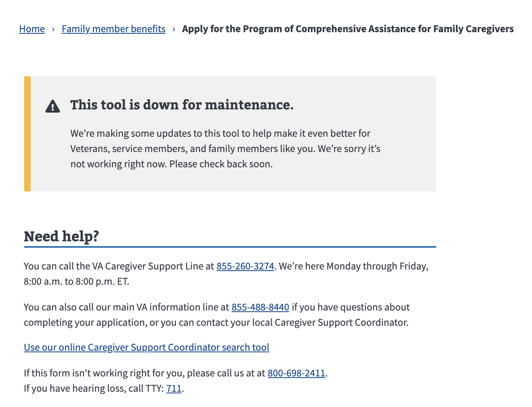
Task: Select the TTY 711 link
Action: tap(174, 388)
